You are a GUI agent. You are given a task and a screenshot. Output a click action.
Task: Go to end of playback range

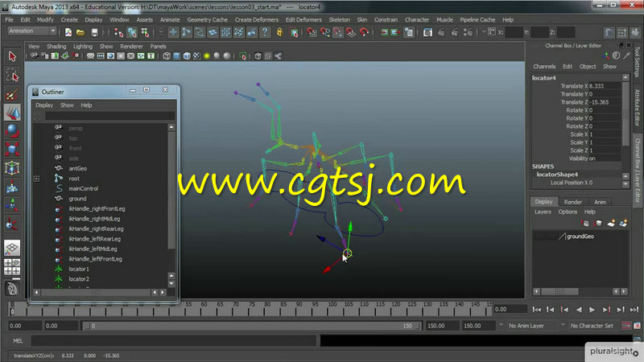(634, 310)
